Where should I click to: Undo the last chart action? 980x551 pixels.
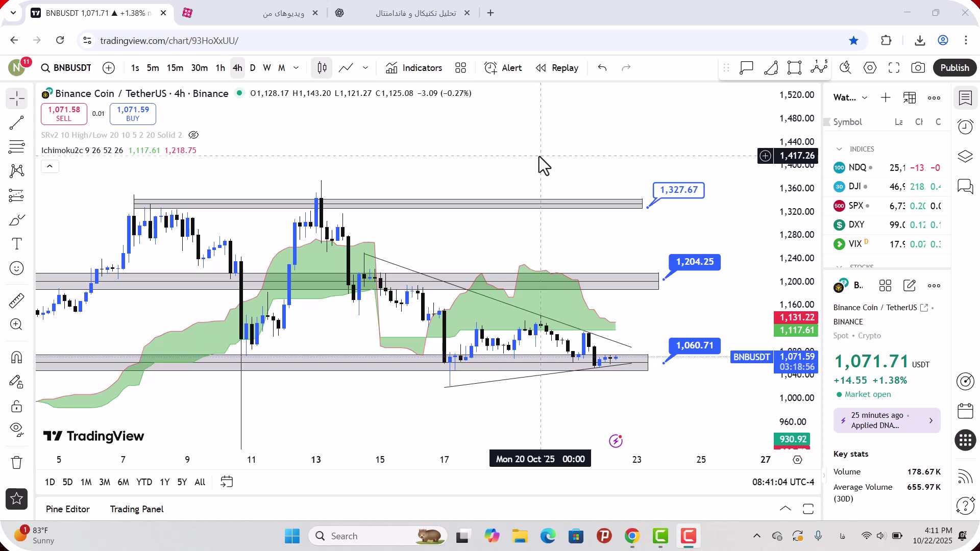pos(602,68)
